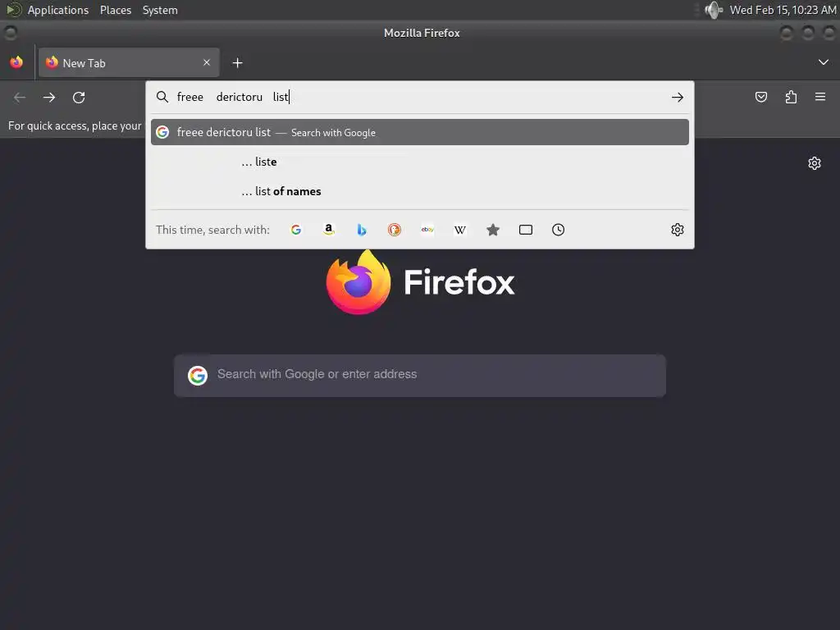The width and height of the screenshot is (840, 630).
Task: Open the Firefox hamburger application menu
Action: [x=820, y=97]
